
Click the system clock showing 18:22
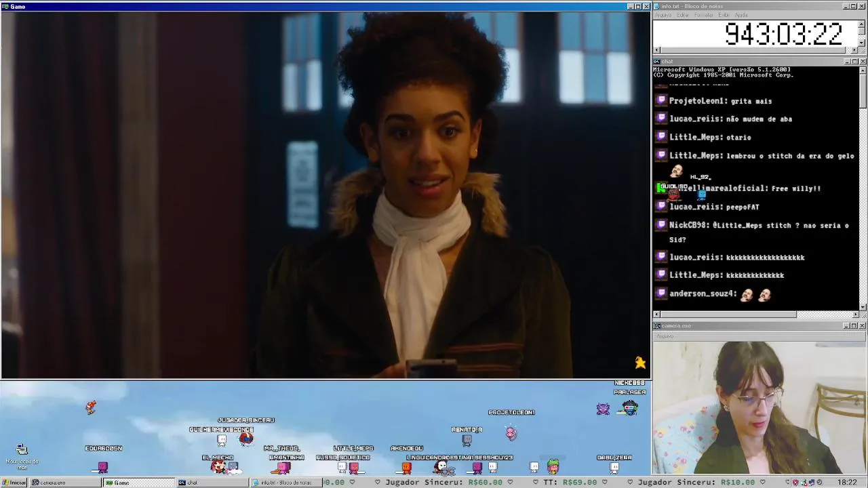click(847, 483)
